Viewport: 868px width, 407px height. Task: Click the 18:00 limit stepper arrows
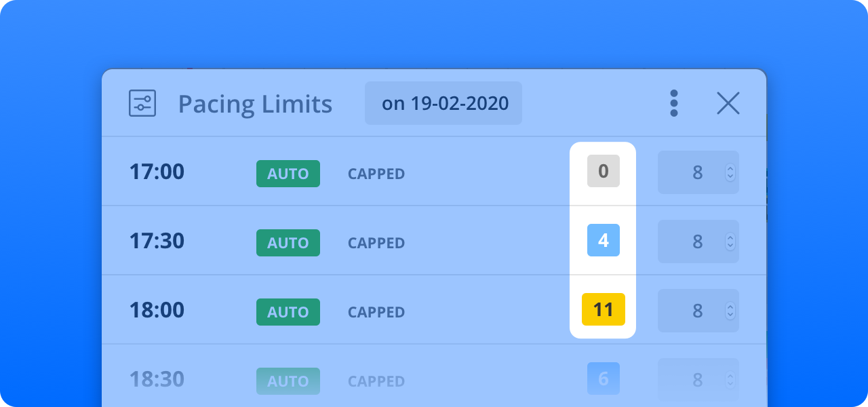point(730,311)
